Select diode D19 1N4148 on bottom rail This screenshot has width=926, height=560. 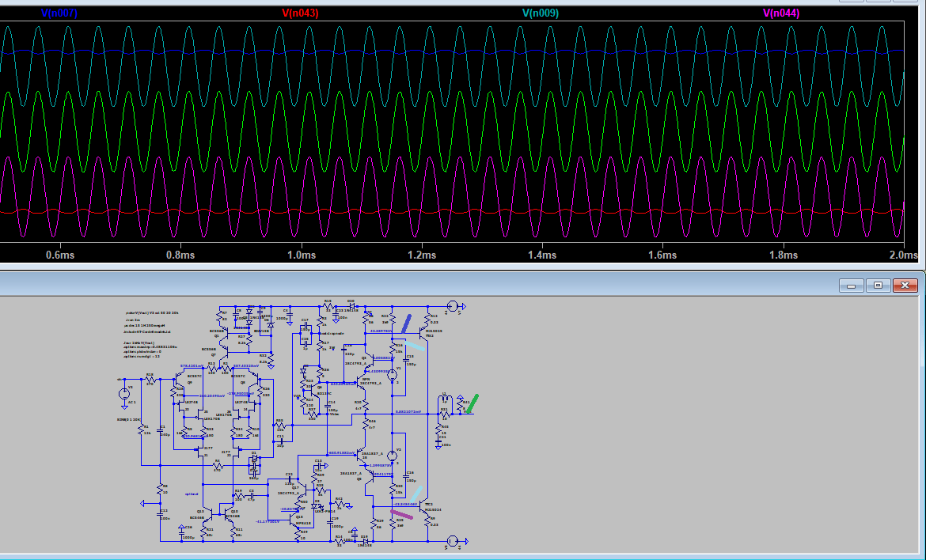[366, 541]
